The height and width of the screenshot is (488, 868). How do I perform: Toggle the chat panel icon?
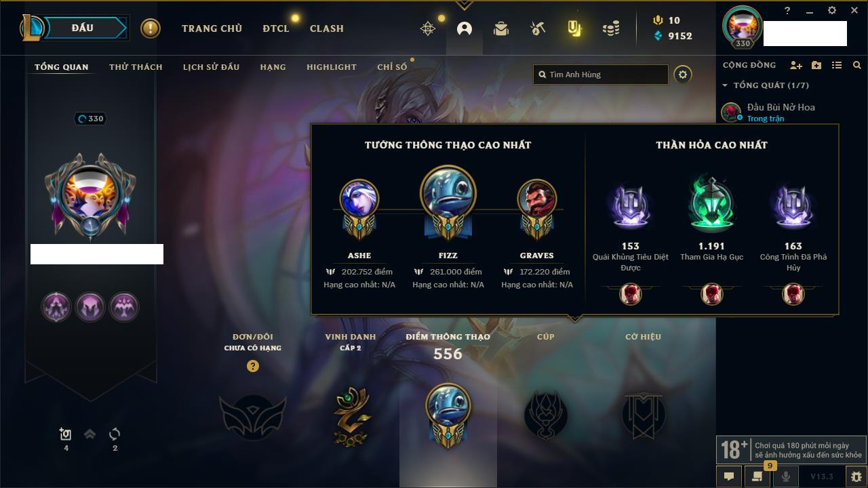click(729, 476)
